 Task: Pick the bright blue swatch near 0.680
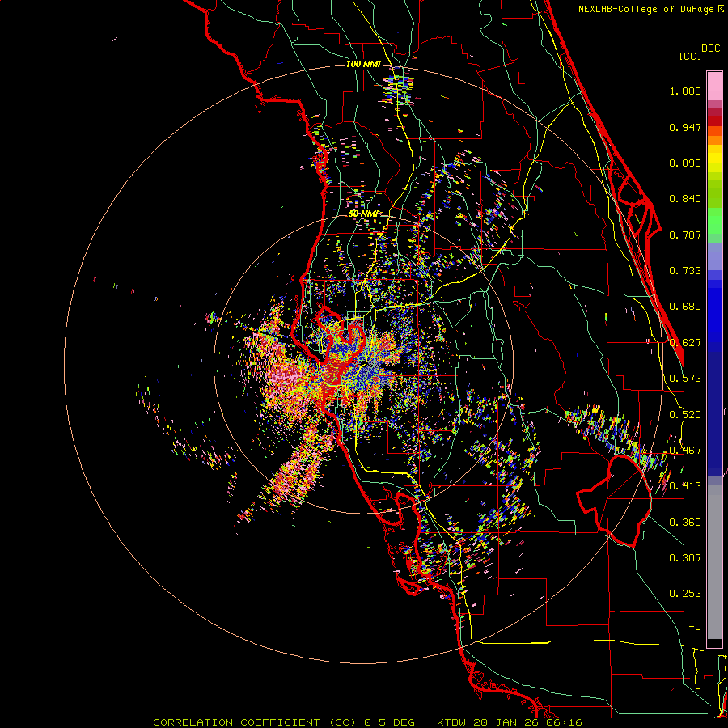tap(714, 311)
